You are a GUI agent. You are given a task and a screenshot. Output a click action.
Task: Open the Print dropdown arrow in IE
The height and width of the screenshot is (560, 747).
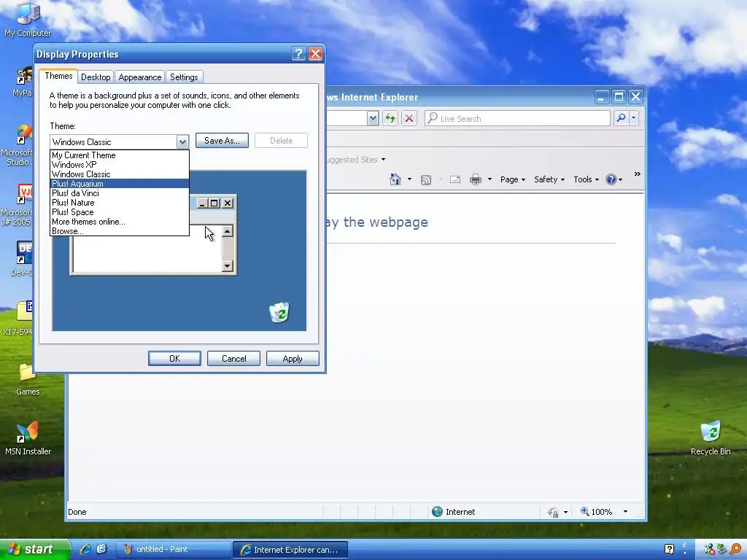pos(489,179)
